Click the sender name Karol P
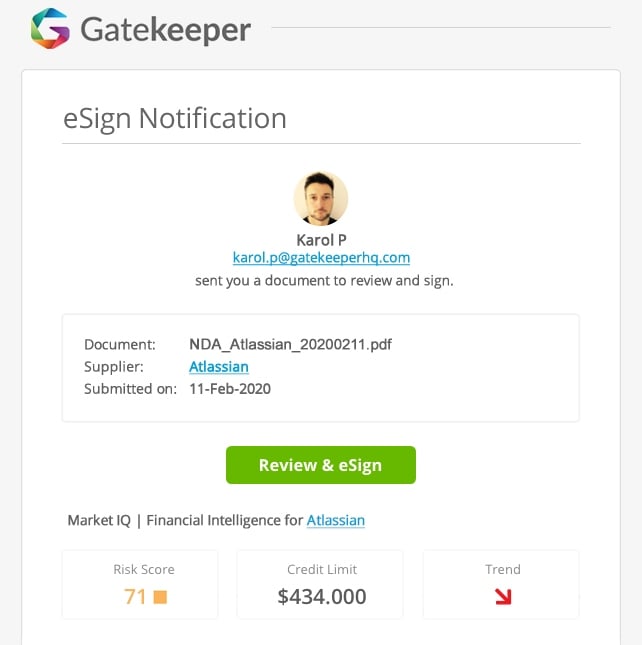This screenshot has width=642, height=645. click(x=321, y=239)
